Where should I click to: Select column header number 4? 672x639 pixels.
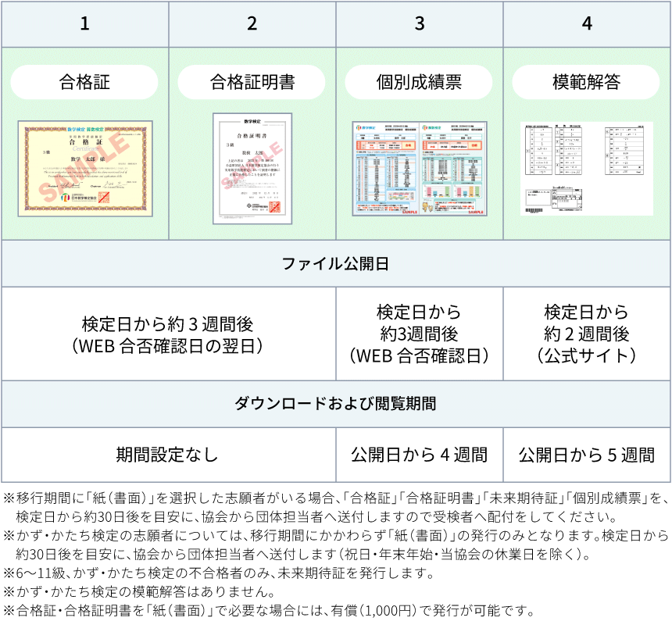(x=586, y=24)
